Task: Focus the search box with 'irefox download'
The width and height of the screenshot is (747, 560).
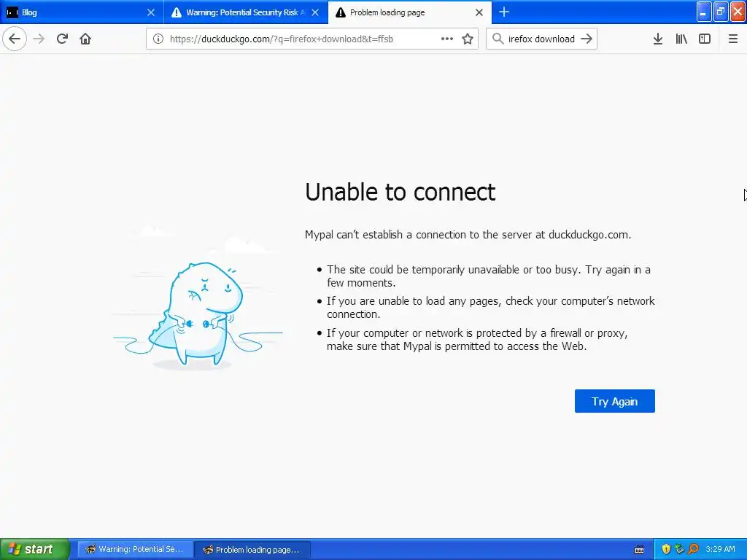Action: coord(541,39)
